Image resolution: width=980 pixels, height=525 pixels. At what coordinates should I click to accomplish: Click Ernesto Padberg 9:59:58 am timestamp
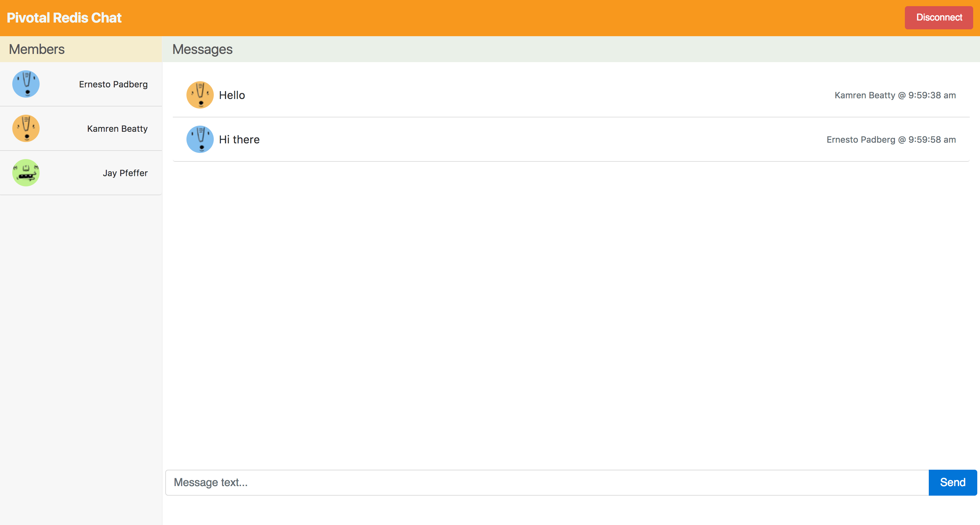pos(891,140)
